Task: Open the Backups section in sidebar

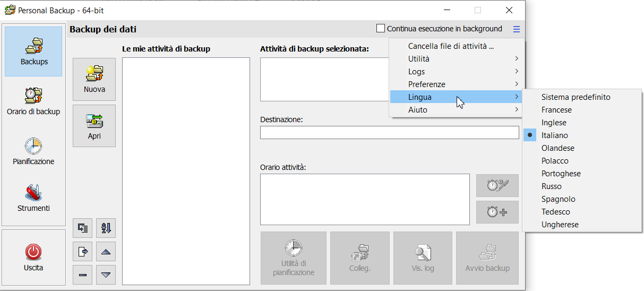Action: coord(33,51)
